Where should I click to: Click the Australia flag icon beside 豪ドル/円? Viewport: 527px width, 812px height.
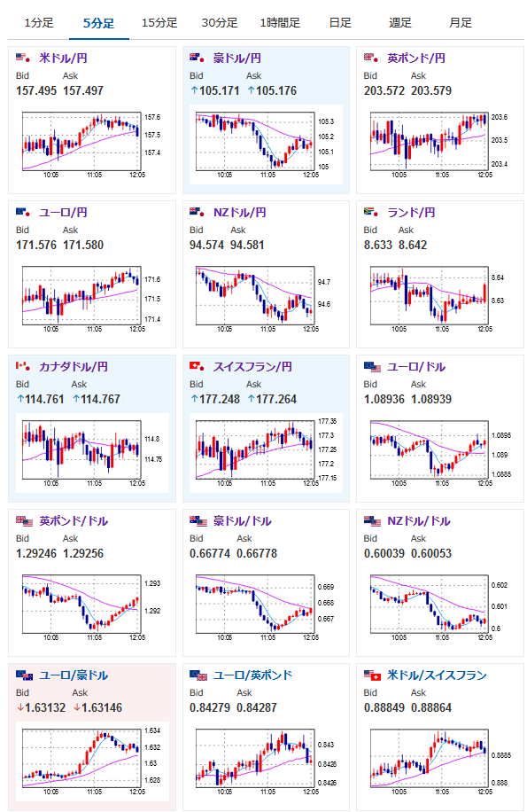point(197,58)
